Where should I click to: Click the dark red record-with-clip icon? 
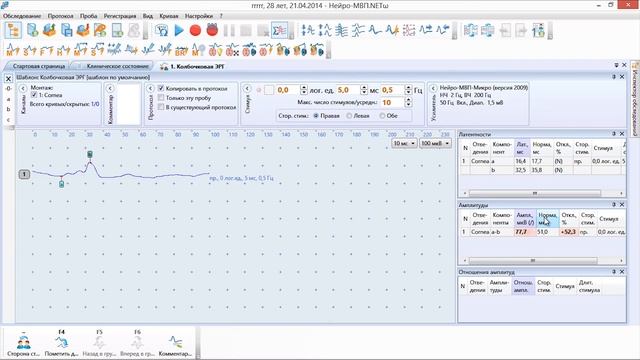coord(212,30)
